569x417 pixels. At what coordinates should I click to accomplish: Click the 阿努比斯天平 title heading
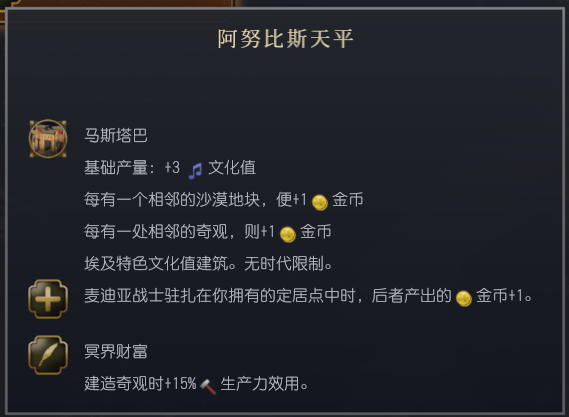(x=285, y=39)
